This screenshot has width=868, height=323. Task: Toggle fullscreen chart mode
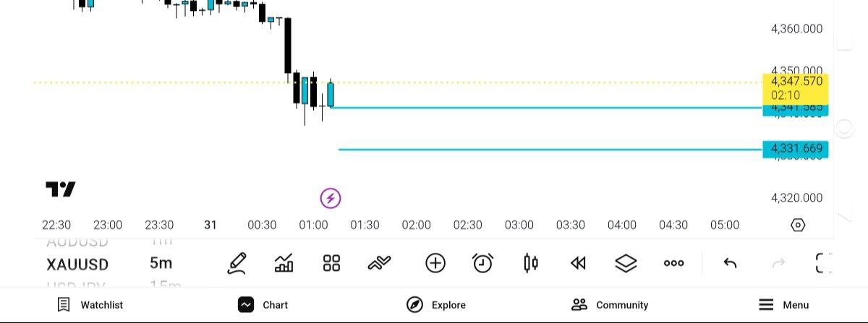click(823, 263)
